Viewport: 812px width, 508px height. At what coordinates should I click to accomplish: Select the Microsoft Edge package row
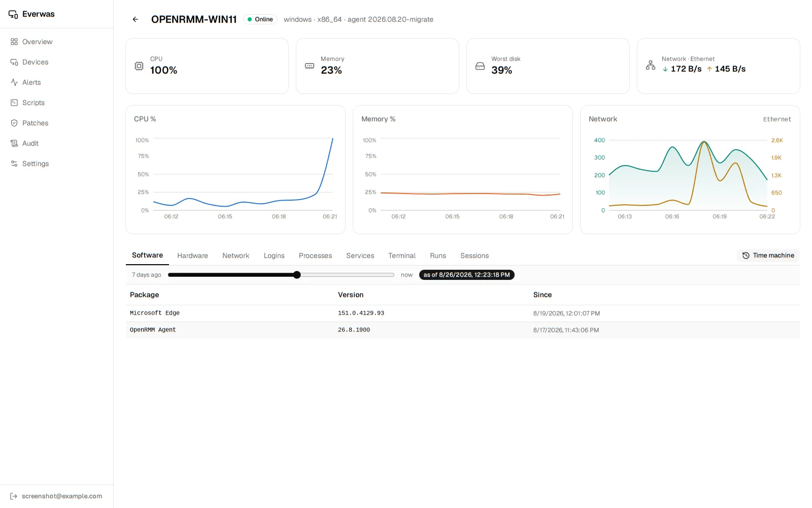pyautogui.click(x=463, y=313)
